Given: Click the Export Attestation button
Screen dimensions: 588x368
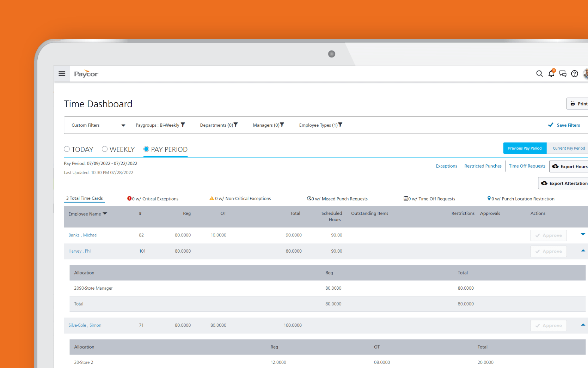Looking at the screenshot, I should tap(563, 183).
